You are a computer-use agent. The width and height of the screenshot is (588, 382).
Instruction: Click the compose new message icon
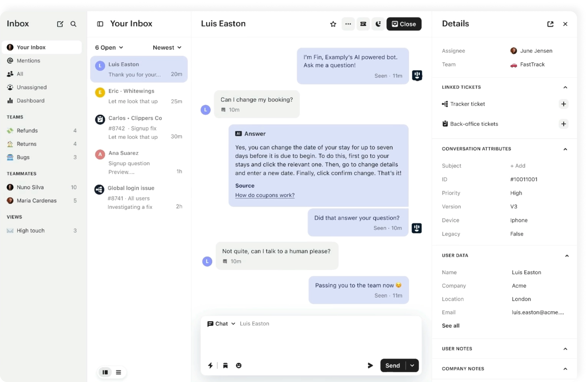(60, 23)
